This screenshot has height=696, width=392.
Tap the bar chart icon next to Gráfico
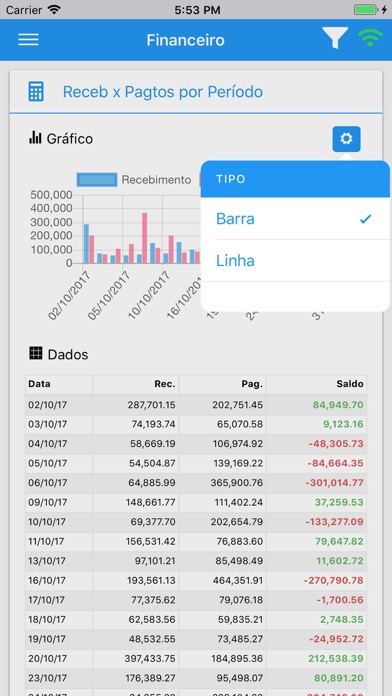coord(35,138)
